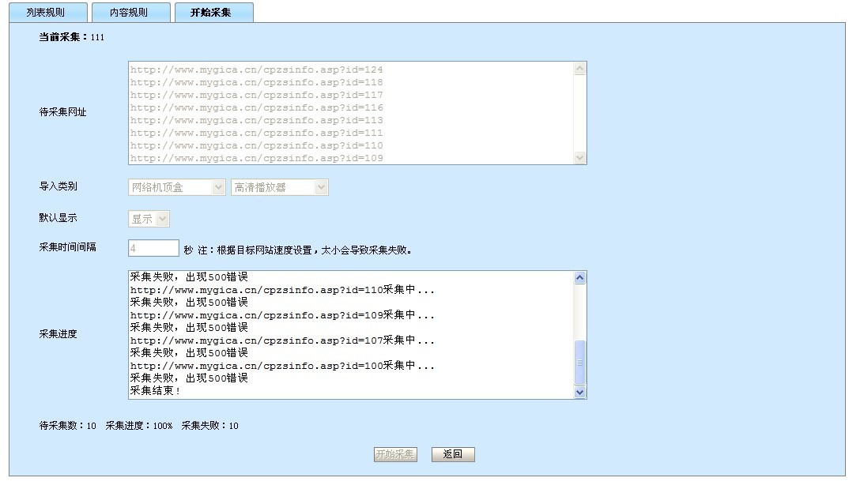Open the 高清播放器 subcategory dropdown

coord(279,187)
